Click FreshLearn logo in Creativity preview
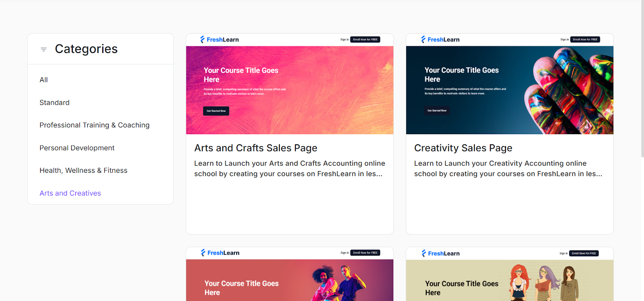 [x=440, y=39]
